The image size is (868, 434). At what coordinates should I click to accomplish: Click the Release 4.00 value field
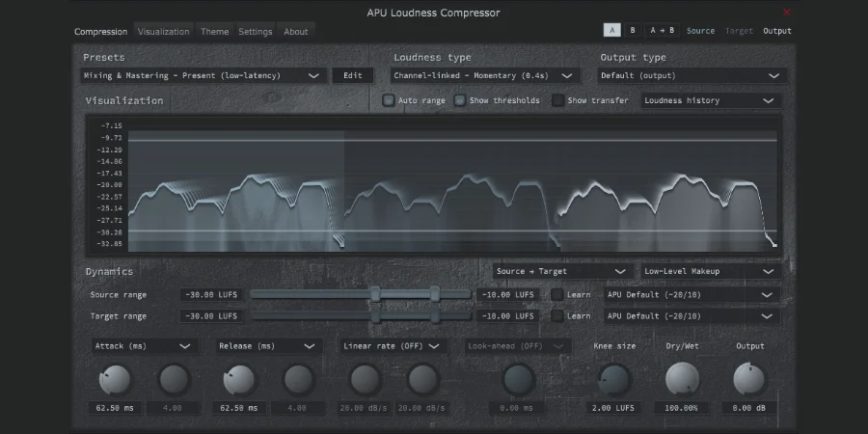pyautogui.click(x=297, y=408)
